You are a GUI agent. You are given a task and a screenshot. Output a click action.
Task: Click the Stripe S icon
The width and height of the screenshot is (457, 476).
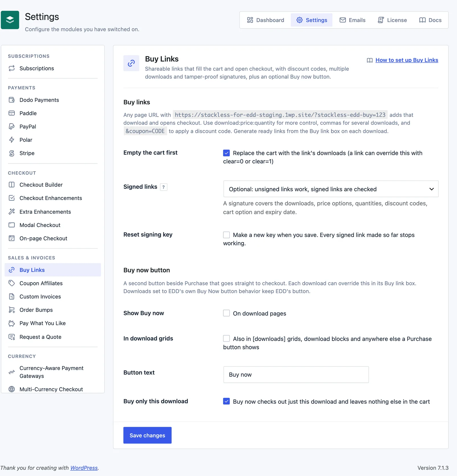tap(12, 153)
